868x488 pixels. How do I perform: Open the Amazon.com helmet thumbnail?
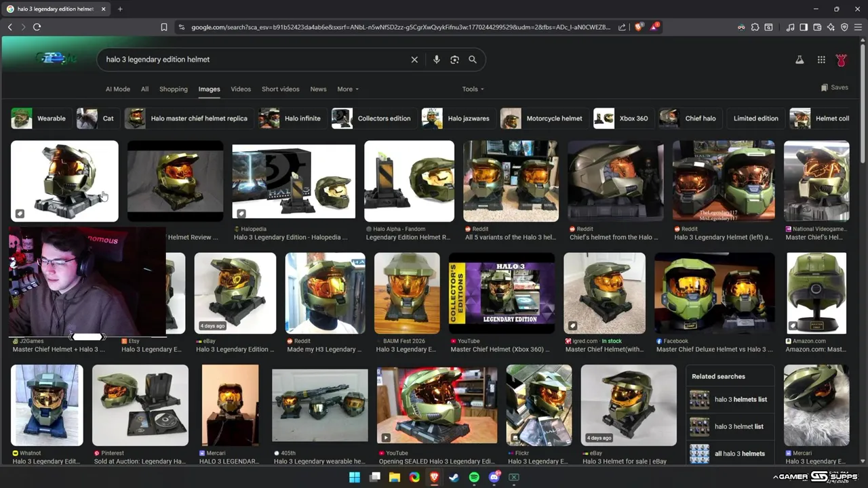pos(816,293)
